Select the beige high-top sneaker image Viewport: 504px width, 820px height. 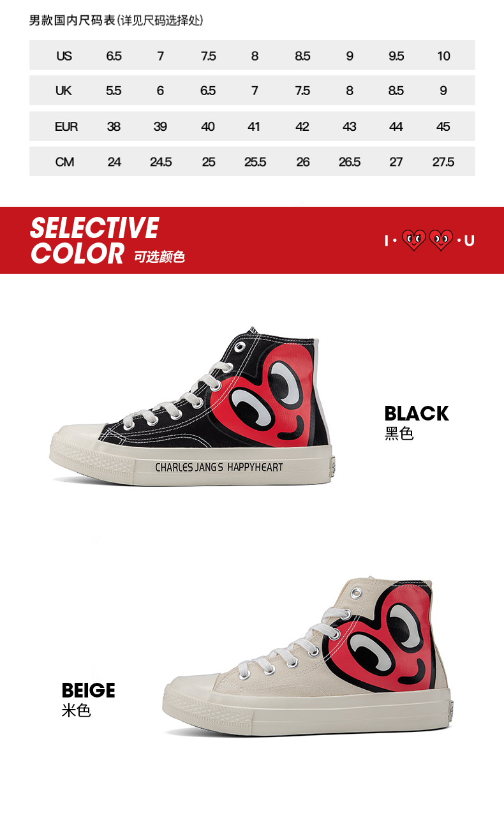[x=308, y=655]
